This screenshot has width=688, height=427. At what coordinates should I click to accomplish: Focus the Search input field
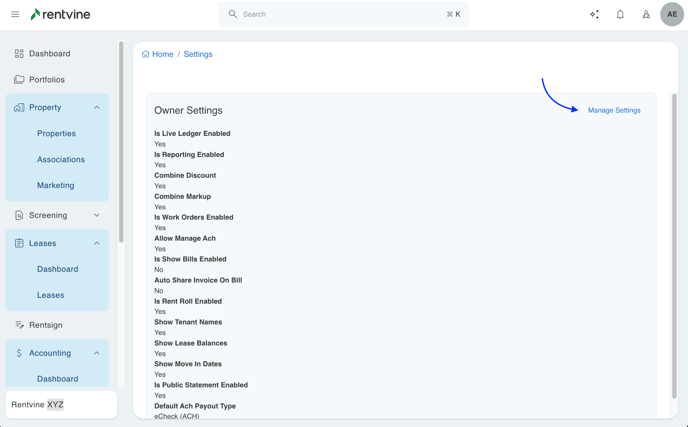[x=340, y=15]
